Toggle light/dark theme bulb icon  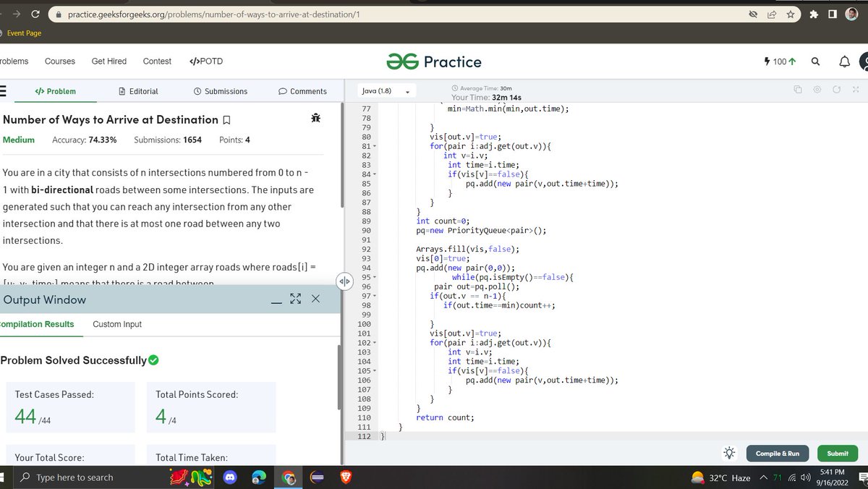(729, 453)
